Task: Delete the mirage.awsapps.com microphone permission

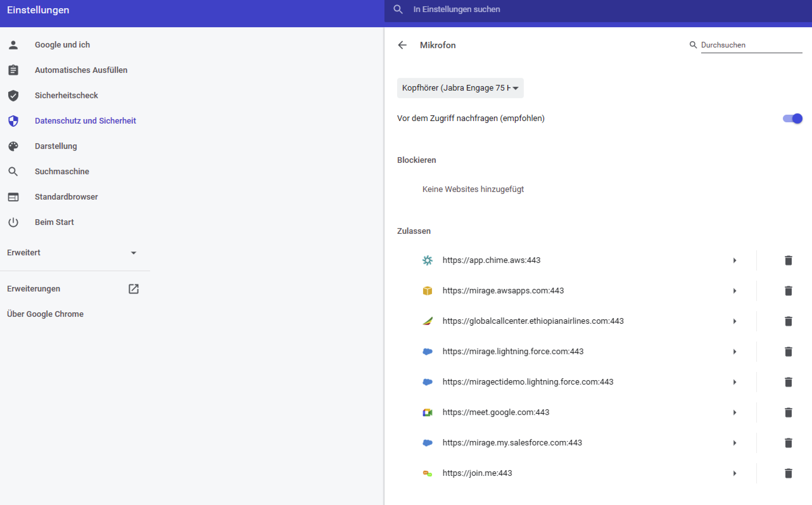Action: pos(788,291)
